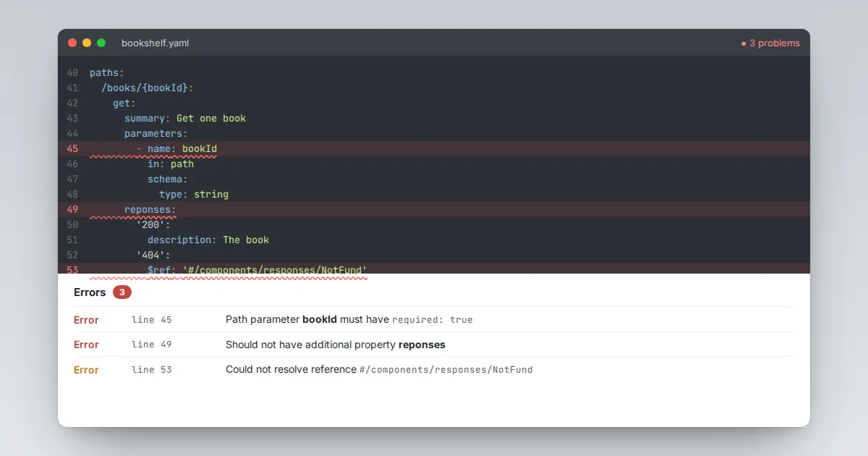Click the Errors count badge 3
868x456 pixels.
[122, 292]
